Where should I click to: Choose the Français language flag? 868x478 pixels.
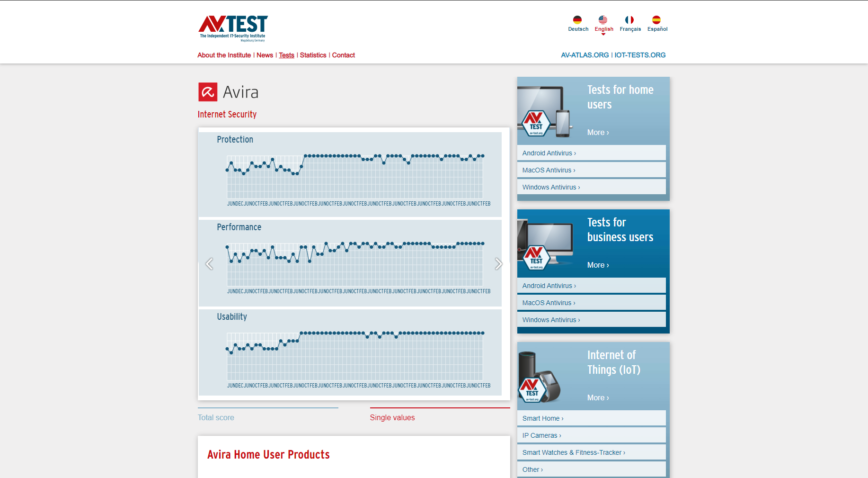tap(629, 20)
